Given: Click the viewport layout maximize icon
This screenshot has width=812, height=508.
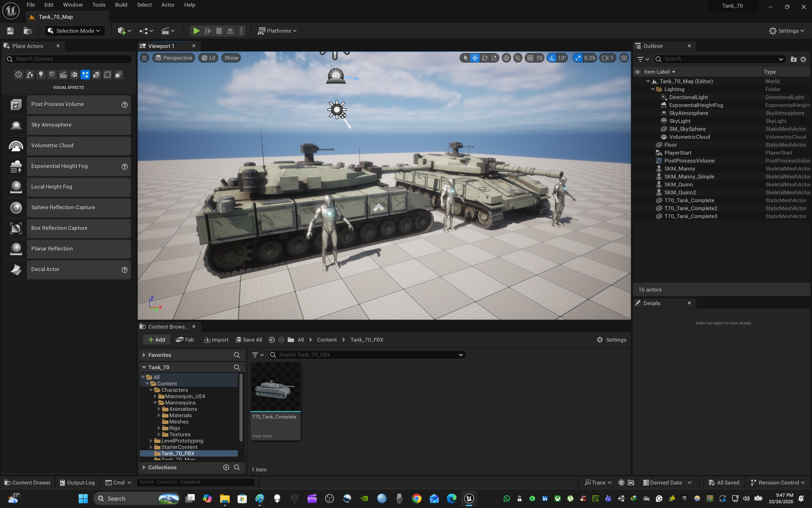Looking at the screenshot, I should point(624,58).
